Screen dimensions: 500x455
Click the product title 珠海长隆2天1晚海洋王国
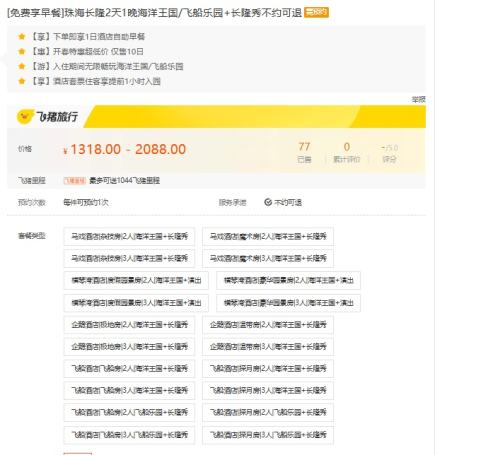coord(154,13)
